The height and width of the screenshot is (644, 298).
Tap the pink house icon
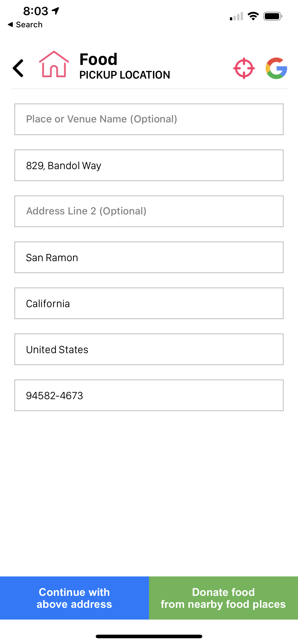[x=54, y=64]
